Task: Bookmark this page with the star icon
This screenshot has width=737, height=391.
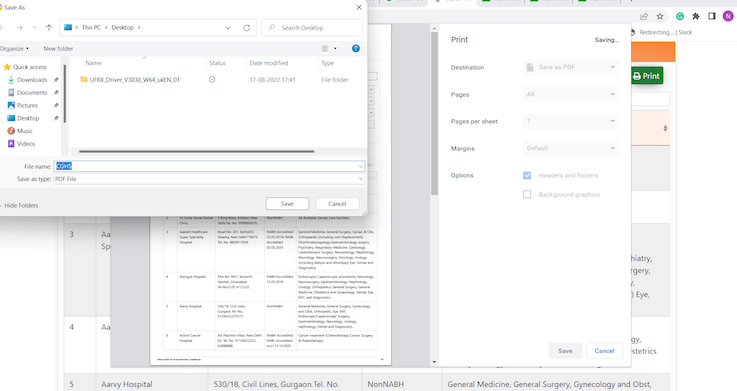Action: pyautogui.click(x=660, y=16)
